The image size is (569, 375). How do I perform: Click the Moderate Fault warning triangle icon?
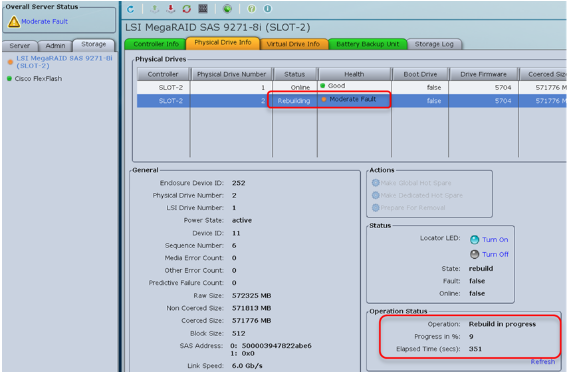coord(14,22)
